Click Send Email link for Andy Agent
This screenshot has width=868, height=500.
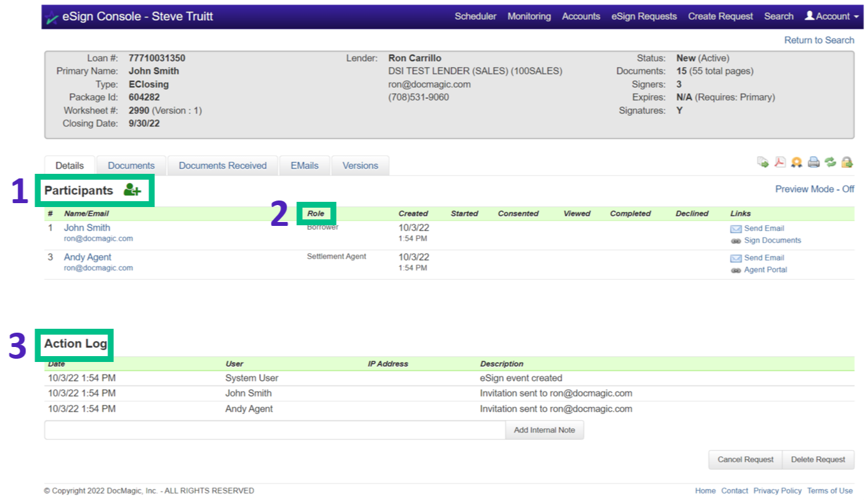(x=764, y=258)
